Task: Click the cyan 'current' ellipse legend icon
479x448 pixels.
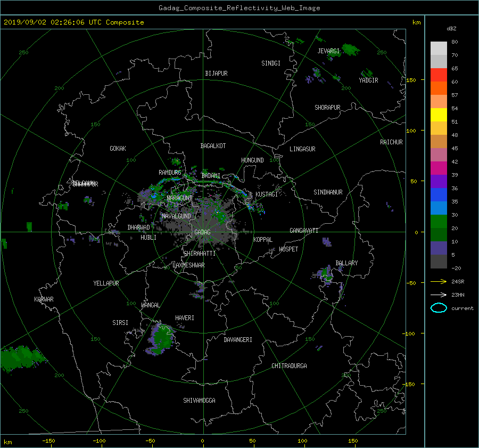Action: (x=439, y=308)
